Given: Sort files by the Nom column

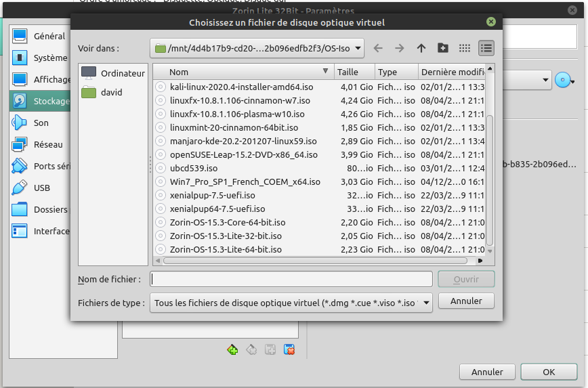Looking at the screenshot, I should [244, 72].
